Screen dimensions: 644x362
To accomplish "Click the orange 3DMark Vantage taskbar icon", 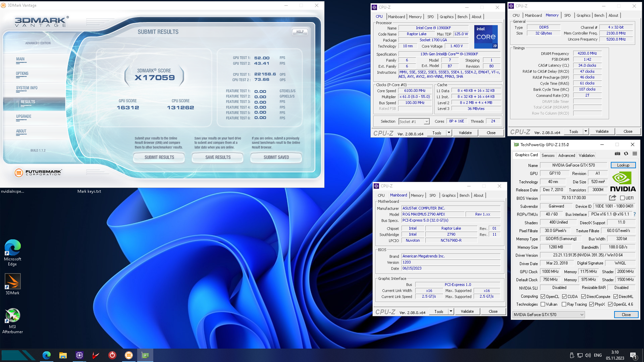I will tap(129, 355).
